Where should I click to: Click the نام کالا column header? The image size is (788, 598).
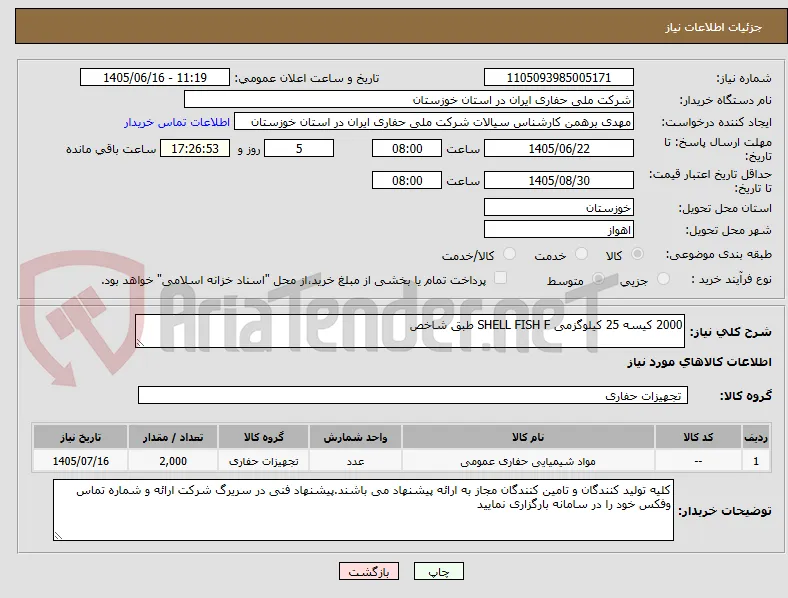click(x=528, y=437)
